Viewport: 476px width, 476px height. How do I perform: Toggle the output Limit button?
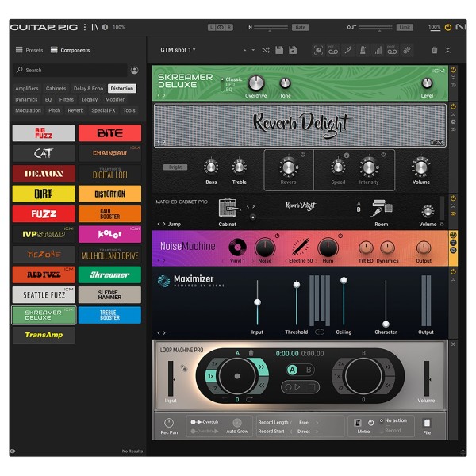[405, 27]
